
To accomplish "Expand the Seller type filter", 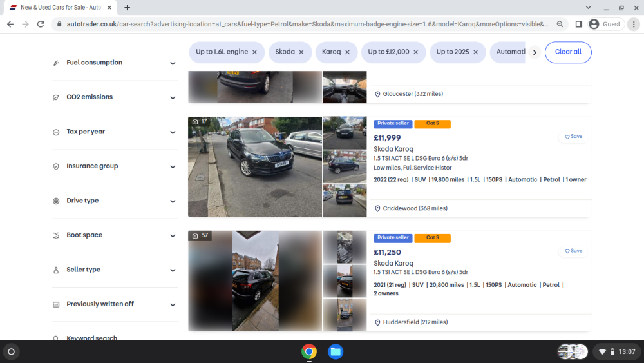I will (x=115, y=270).
